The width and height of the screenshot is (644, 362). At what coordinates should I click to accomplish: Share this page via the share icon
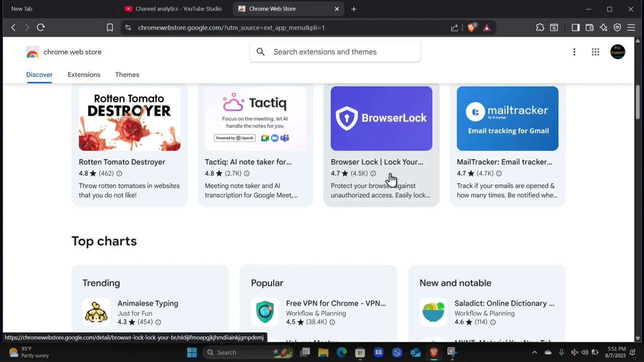click(454, 28)
